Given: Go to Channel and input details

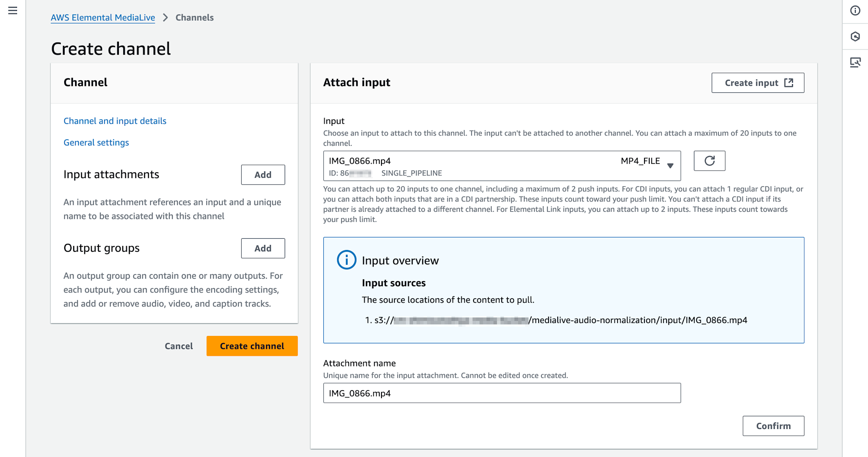Looking at the screenshot, I should (115, 121).
